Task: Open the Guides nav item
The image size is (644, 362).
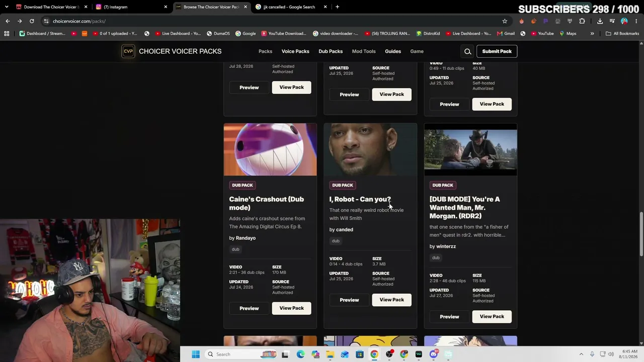Action: click(x=393, y=51)
